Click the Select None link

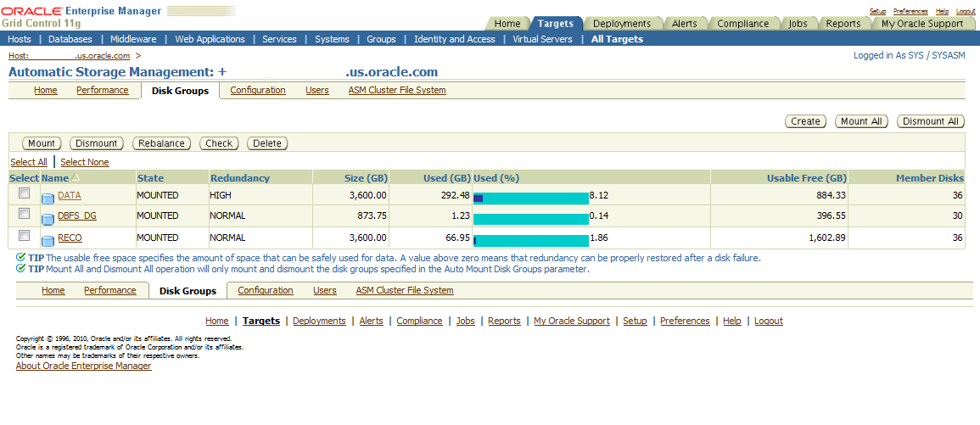(85, 162)
